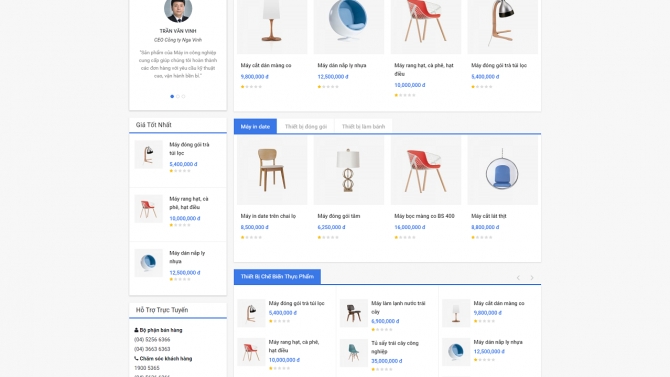Open Máy đóng gói trà túi lọc in bottom section
Image resolution: width=670 pixels, height=377 pixels.
coord(297,303)
